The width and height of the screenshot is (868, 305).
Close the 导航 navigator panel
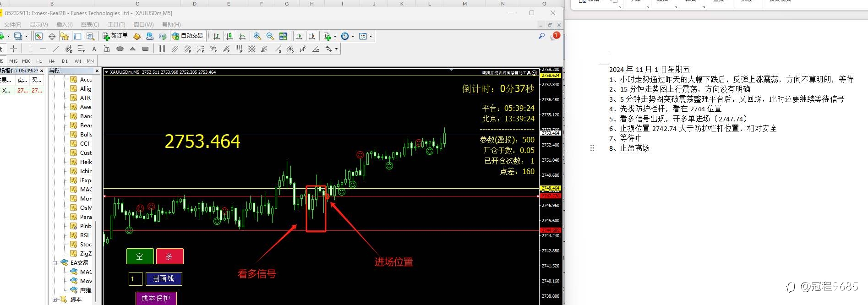click(97, 71)
